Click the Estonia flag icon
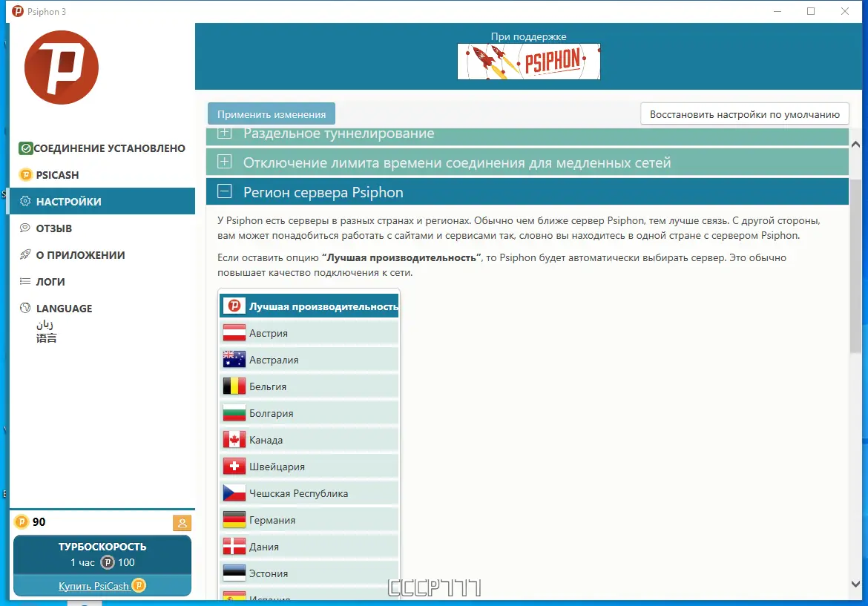Viewport: 868px width, 606px height. (234, 573)
